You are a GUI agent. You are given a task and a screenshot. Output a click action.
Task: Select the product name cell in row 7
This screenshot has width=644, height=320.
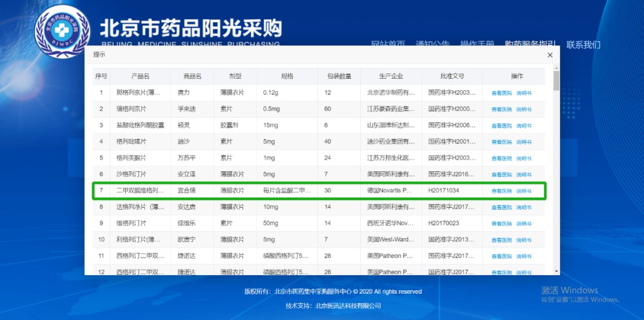coord(140,191)
